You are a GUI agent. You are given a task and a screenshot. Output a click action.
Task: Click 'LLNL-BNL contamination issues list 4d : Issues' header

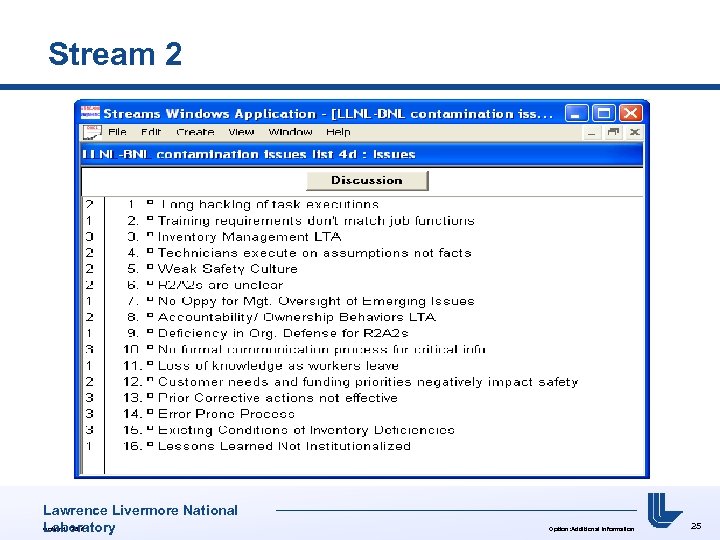coord(248,154)
